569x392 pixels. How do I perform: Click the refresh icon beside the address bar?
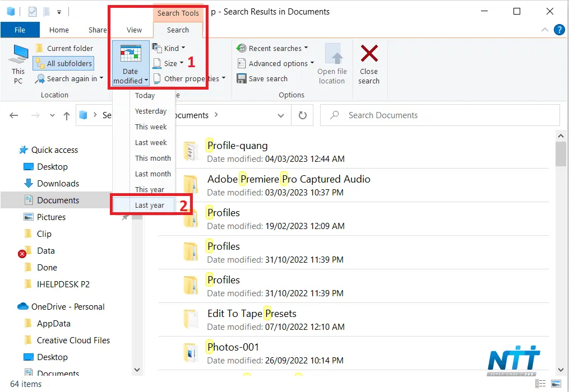click(302, 115)
